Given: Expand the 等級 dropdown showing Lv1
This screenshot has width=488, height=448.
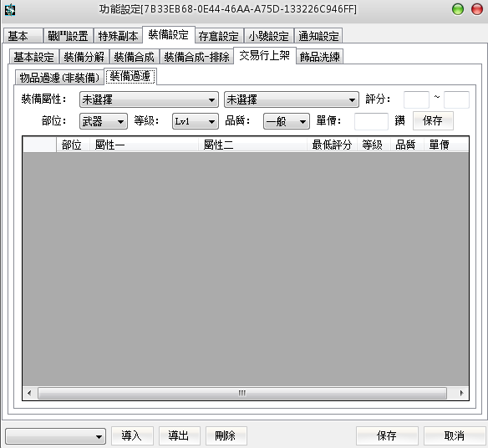Looking at the screenshot, I should (x=196, y=121).
